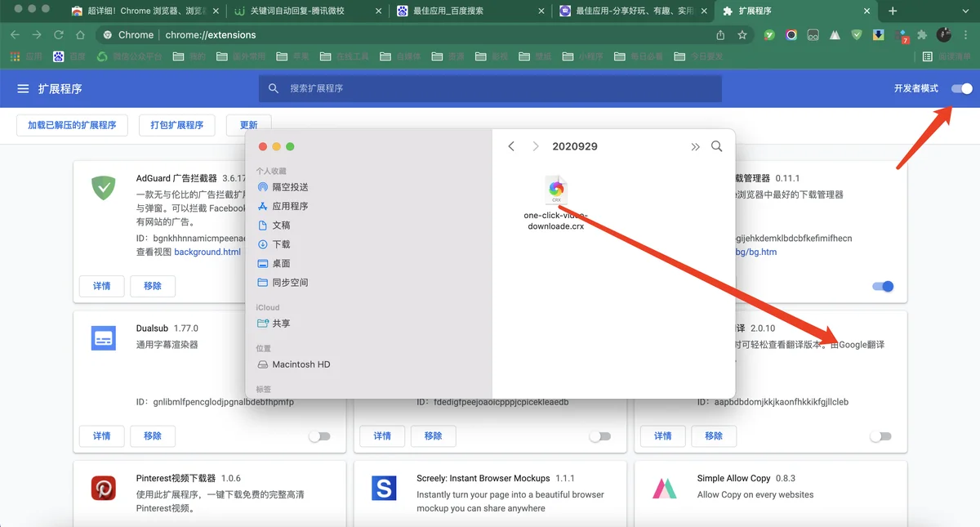Click the Dualsub extension card logo
The height and width of the screenshot is (527, 980).
coord(104,338)
